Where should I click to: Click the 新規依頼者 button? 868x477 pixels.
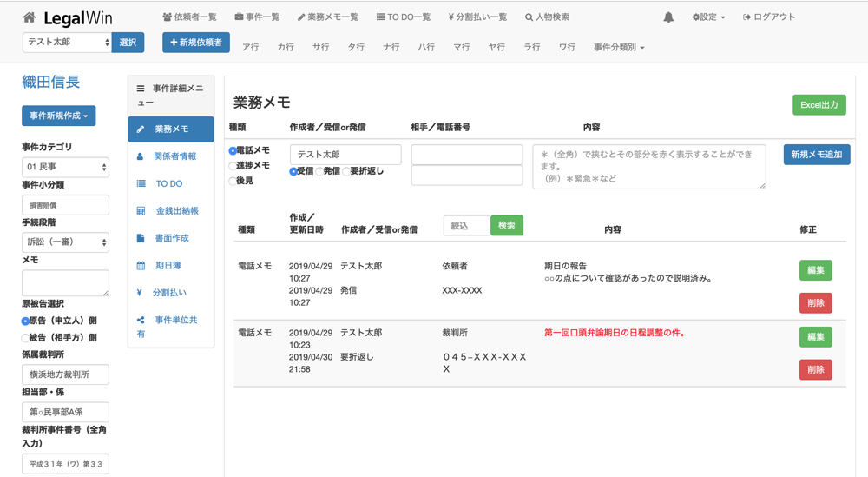[x=196, y=42]
